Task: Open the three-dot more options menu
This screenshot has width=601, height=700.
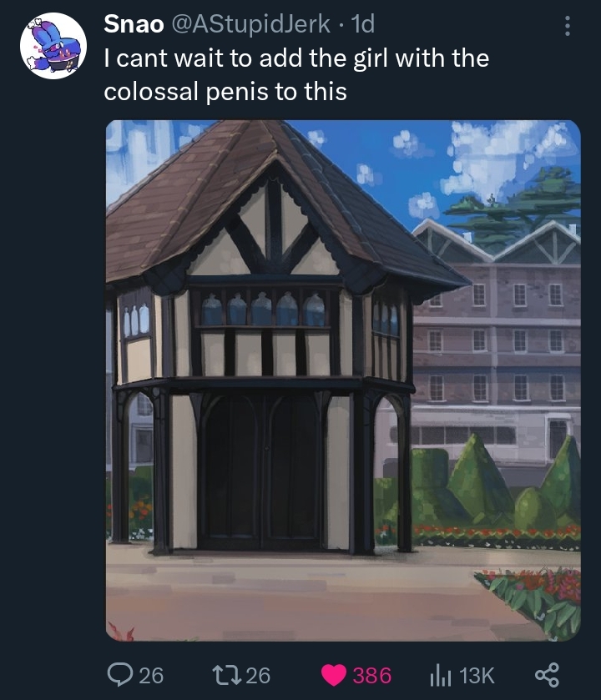Action: 567,26
